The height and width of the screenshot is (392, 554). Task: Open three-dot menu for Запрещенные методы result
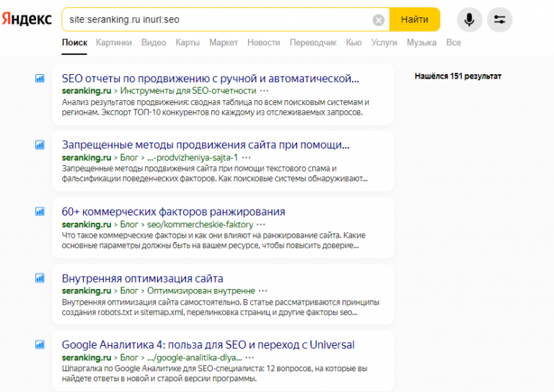click(247, 157)
